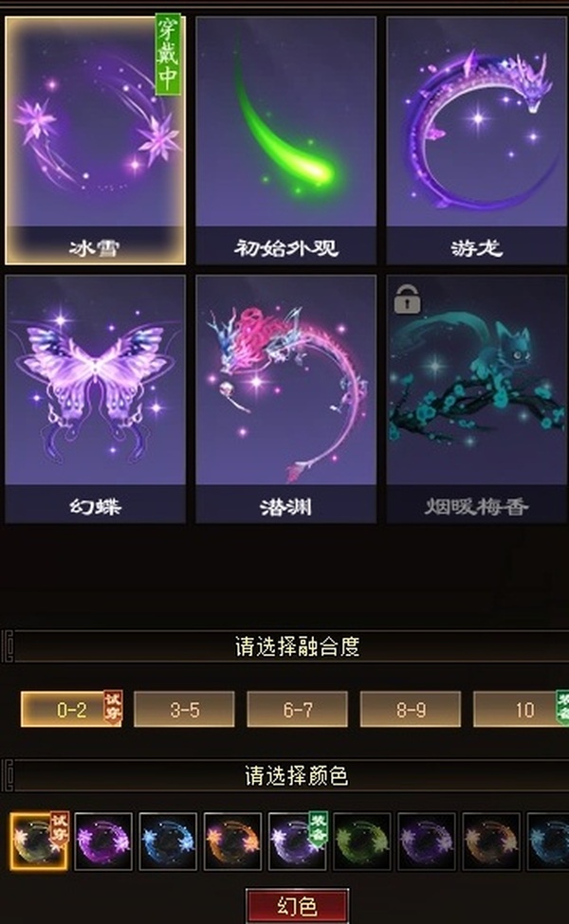Choose the 8-9 fusion level
569x924 pixels.
(411, 710)
